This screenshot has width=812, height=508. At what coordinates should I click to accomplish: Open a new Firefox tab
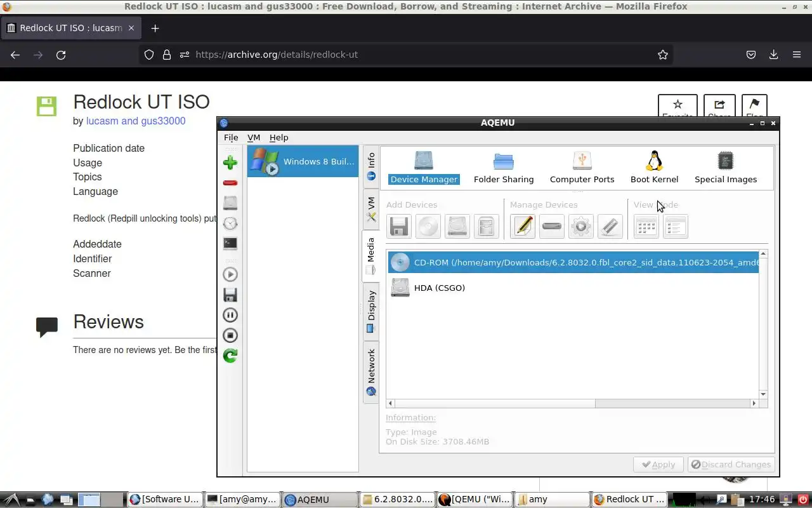155,28
